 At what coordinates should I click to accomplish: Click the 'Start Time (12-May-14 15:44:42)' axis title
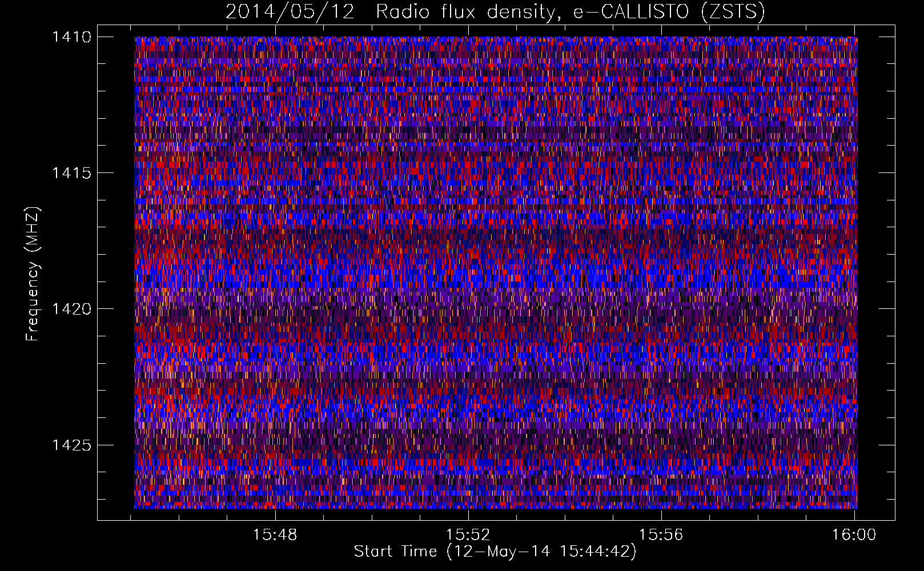pos(495,552)
